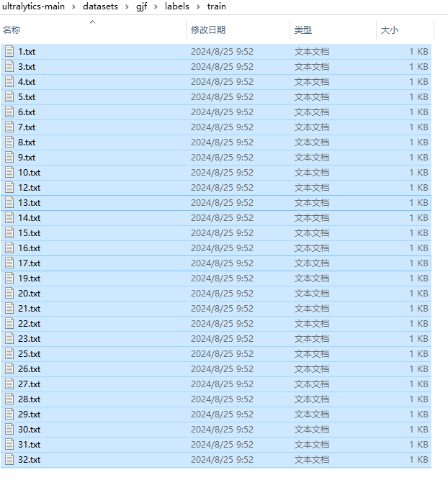Click the file icon next to 23.txt

9,338
